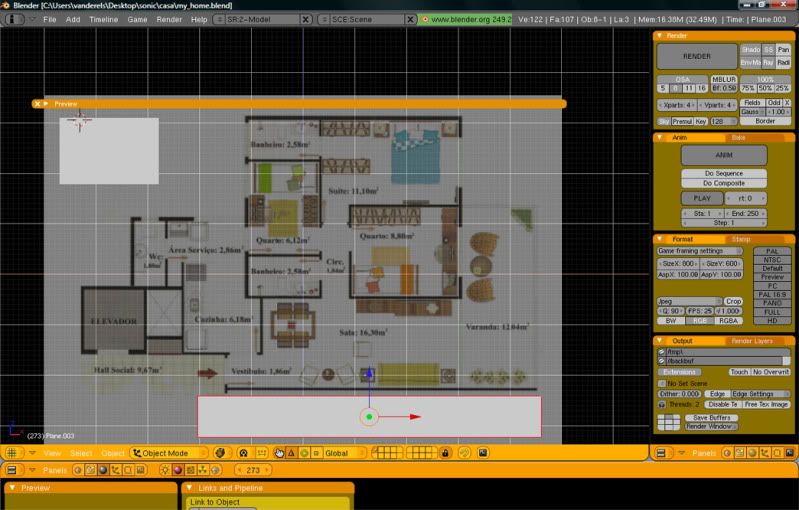Screen dimensions: 799x510
Task: Toggle the Do Sequence option
Action: click(x=724, y=173)
